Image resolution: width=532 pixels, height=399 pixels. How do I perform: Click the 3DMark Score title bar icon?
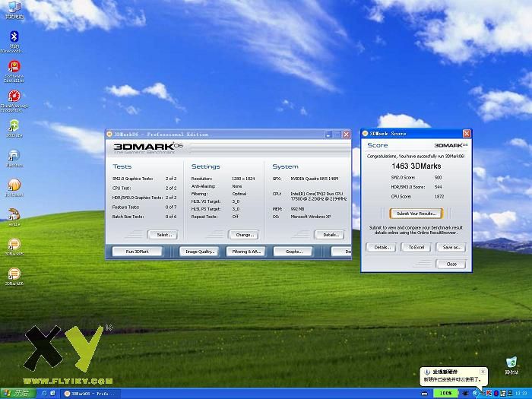[365, 134]
